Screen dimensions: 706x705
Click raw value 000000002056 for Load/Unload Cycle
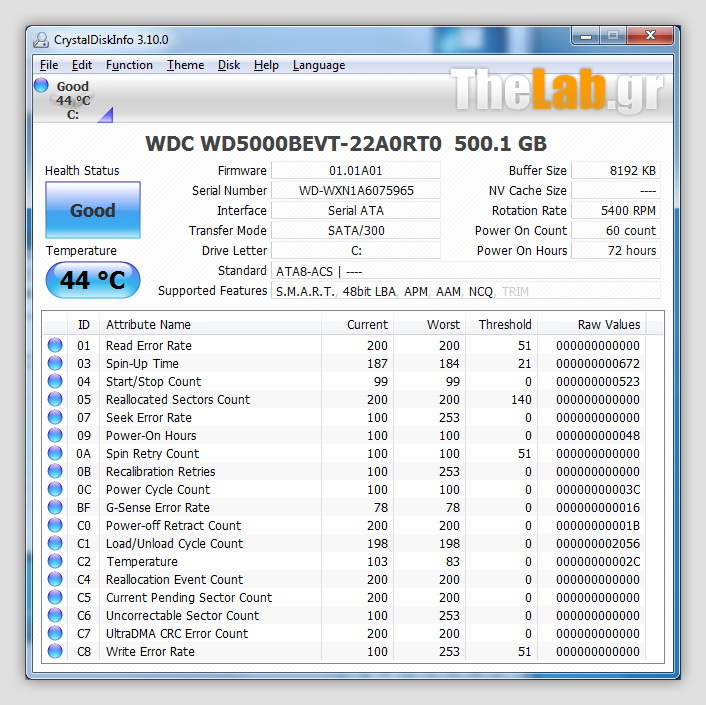pos(597,544)
